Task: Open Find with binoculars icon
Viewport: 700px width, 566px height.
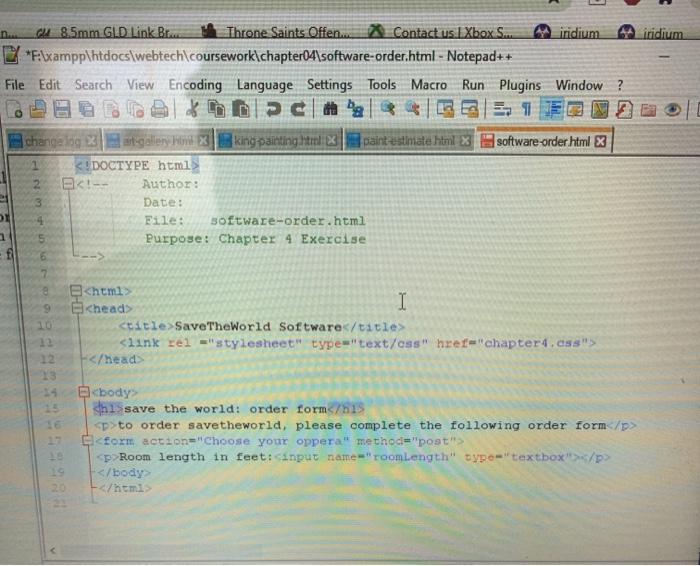Action: [330, 109]
